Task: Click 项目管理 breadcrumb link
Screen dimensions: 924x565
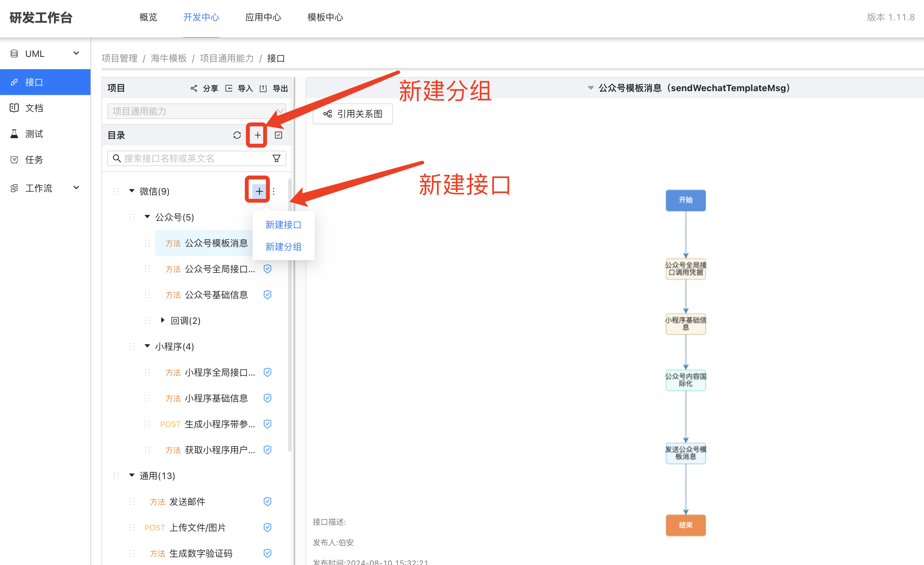Action: (119, 59)
